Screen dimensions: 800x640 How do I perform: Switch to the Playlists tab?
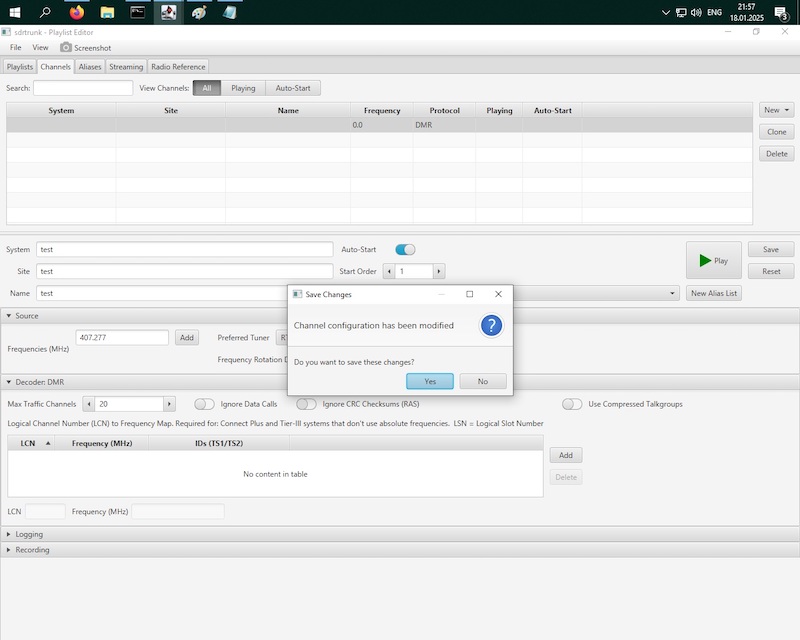coord(19,67)
